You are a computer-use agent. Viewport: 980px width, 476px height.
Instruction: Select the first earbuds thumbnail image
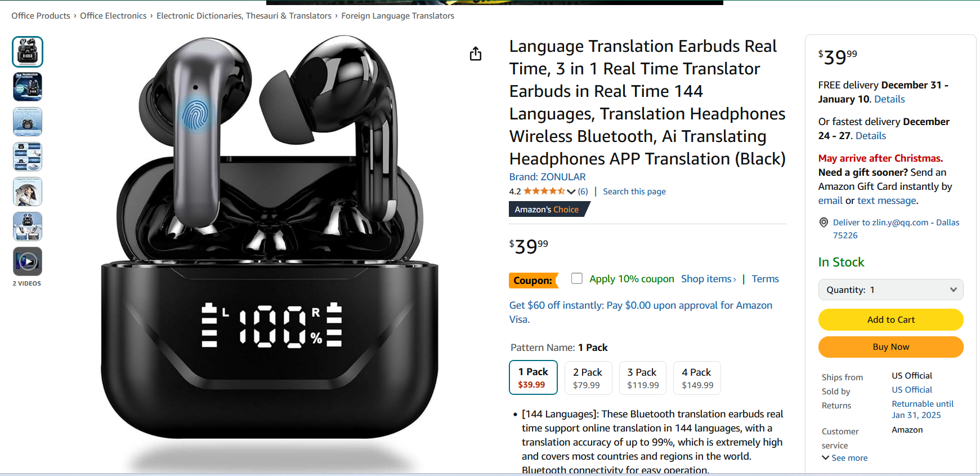28,52
